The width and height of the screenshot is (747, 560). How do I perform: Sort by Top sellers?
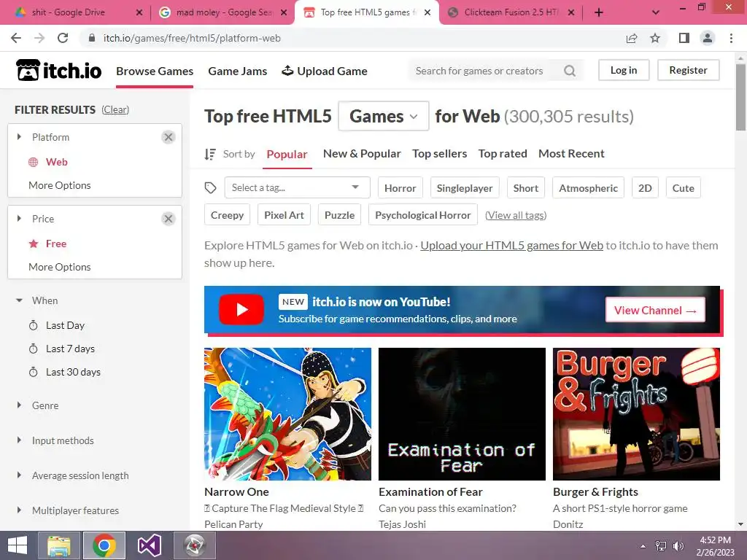click(439, 154)
